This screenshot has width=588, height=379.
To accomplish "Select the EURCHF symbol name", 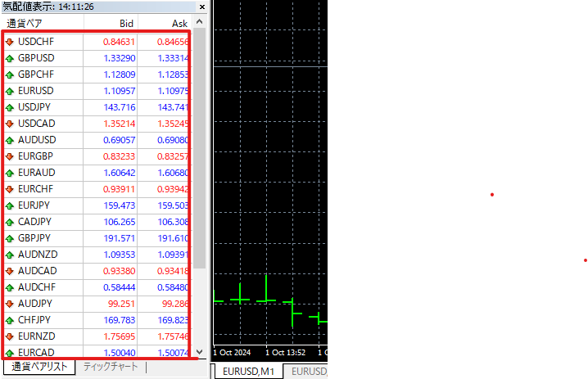I will click(x=36, y=189).
